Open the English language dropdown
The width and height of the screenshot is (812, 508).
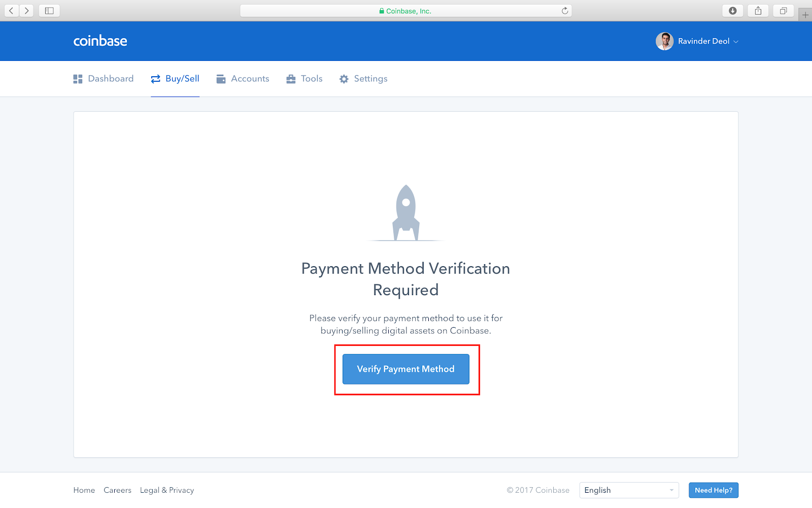pyautogui.click(x=629, y=490)
